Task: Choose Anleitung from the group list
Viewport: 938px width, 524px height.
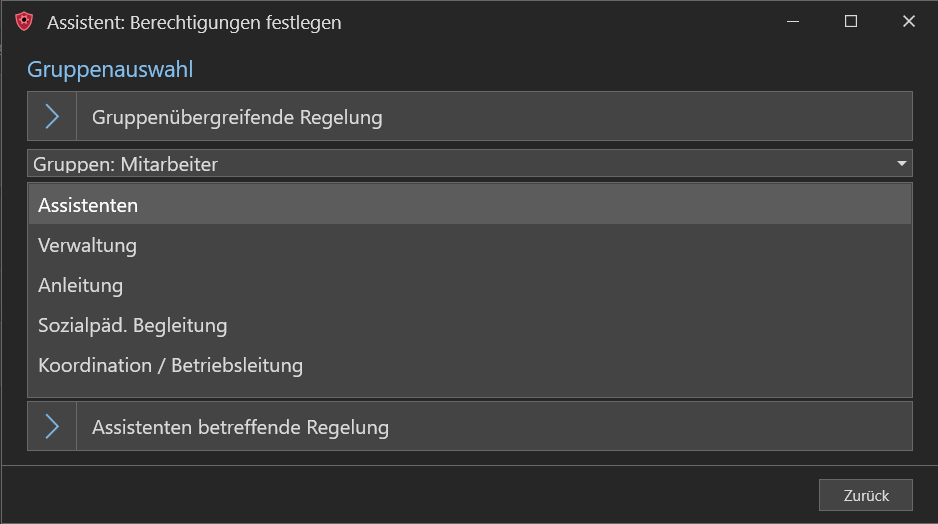Action: pos(470,285)
